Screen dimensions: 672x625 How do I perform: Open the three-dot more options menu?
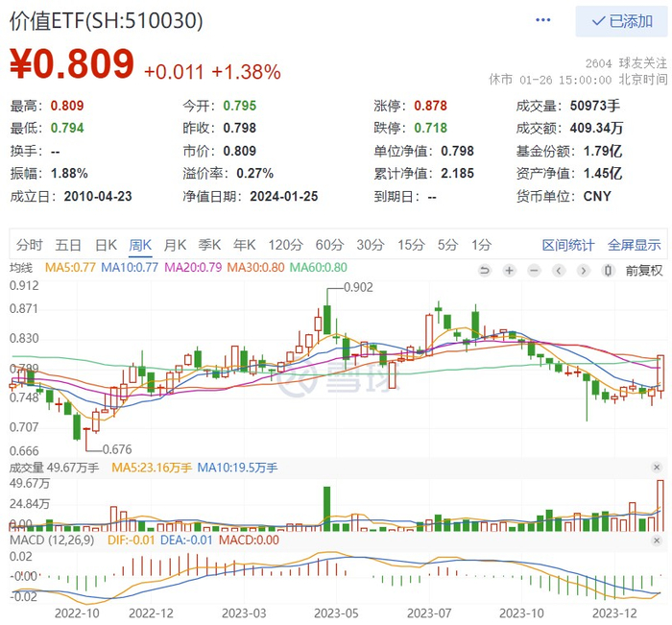pyautogui.click(x=542, y=20)
